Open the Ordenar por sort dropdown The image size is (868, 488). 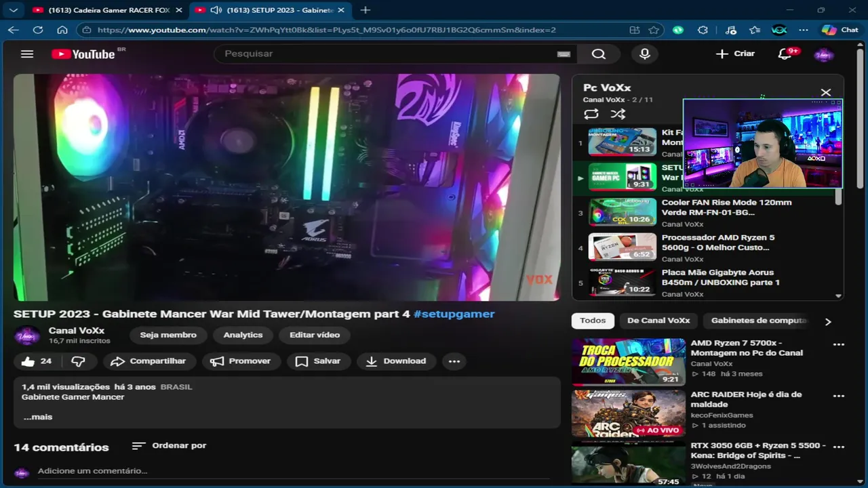click(x=170, y=445)
